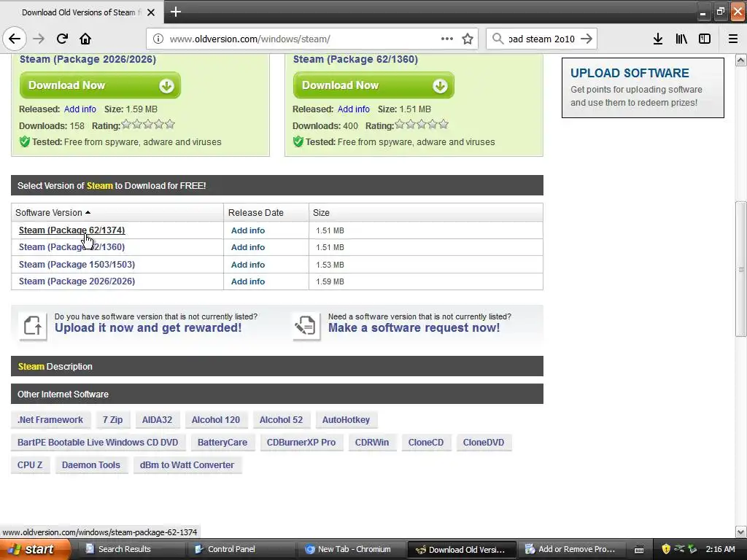Screen dimensions: 747x560
Task: Open Steam (Package 62/1374) table link
Action: click(x=72, y=230)
